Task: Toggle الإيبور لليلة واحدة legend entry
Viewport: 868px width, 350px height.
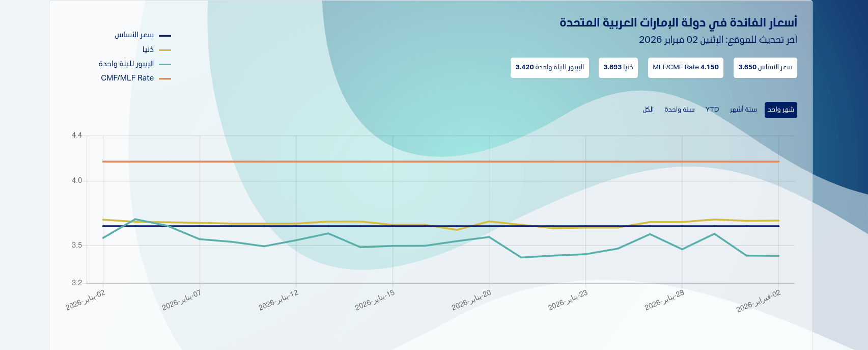Action: (126, 64)
